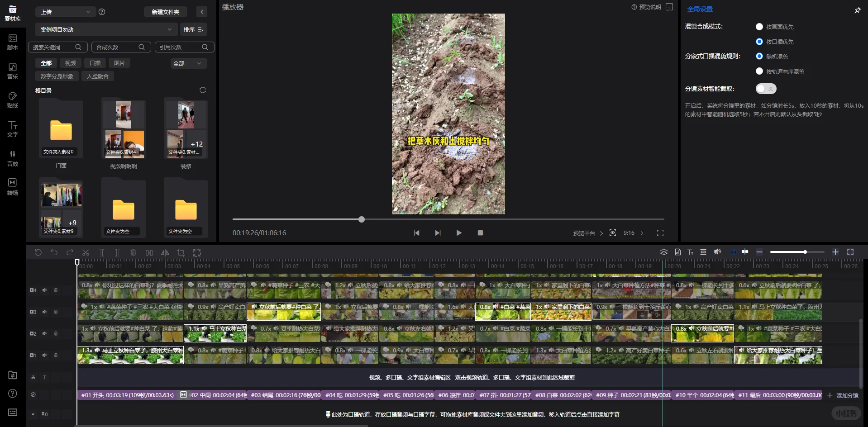
Task: Click the layers stack icon above timeline
Action: point(664,252)
